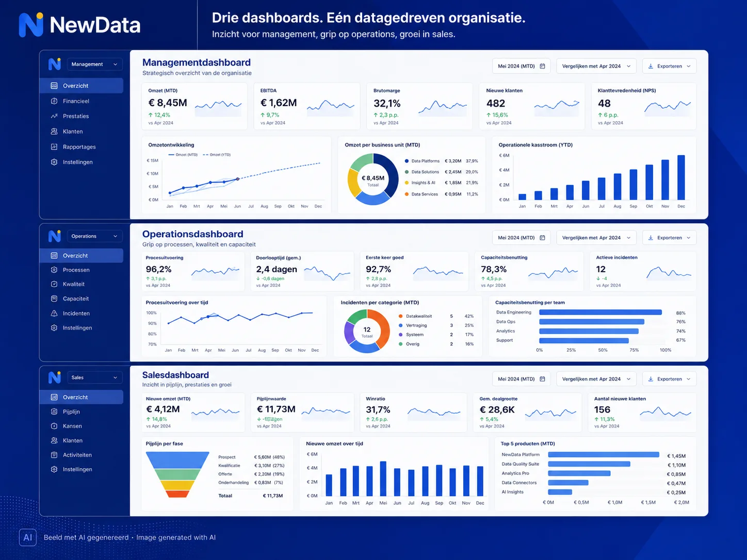Click Kansen icon in Sales sidebar
Viewport: 747px width, 560px height.
point(54,426)
